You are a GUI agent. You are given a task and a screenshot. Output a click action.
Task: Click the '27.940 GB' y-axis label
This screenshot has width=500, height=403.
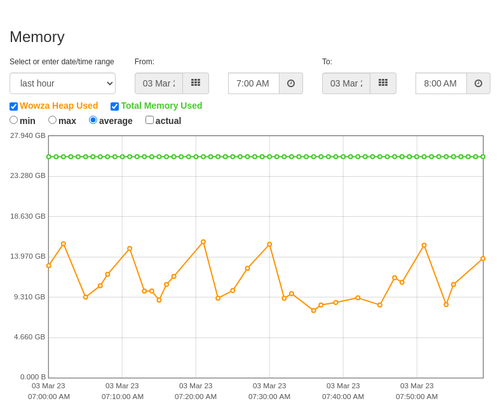click(x=28, y=136)
